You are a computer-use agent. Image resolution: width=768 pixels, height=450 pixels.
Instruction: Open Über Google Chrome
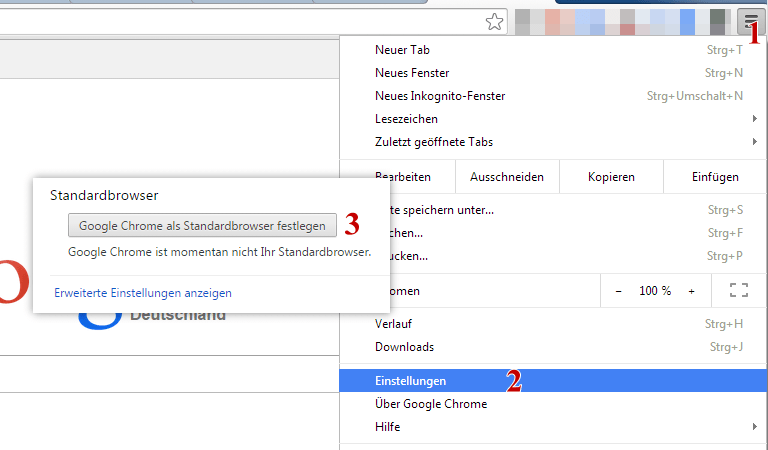coord(553,403)
